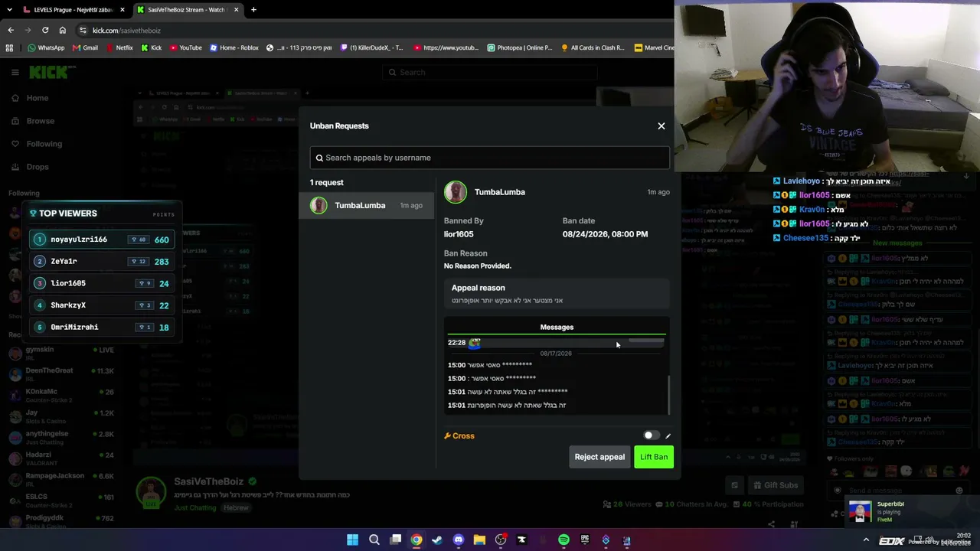Open Epic Games Launcher from the taskbar

[585, 540]
